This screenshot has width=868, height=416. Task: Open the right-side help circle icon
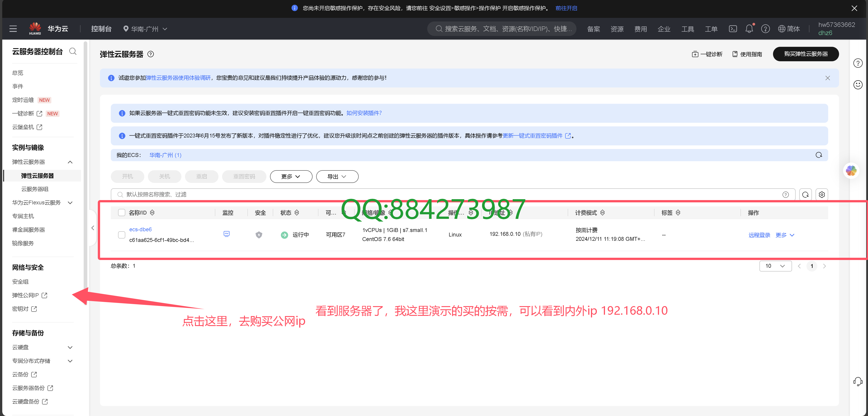click(858, 63)
